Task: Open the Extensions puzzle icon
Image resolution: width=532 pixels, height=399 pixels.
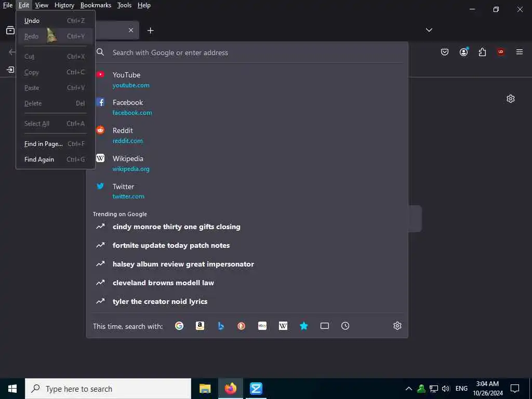Action: point(482,52)
